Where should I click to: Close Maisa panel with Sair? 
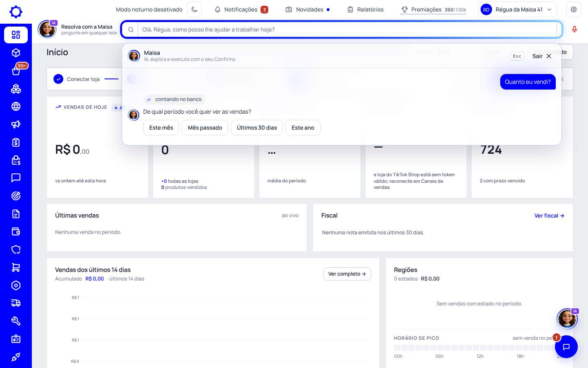542,56
